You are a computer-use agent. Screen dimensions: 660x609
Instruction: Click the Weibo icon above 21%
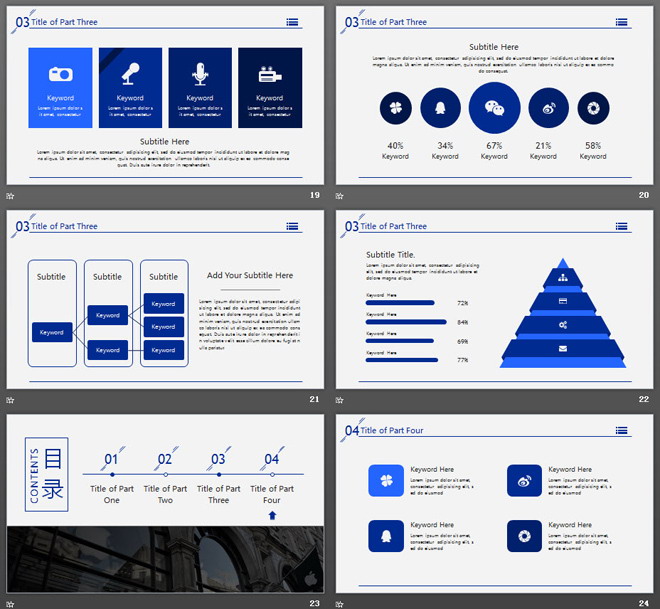tap(543, 108)
